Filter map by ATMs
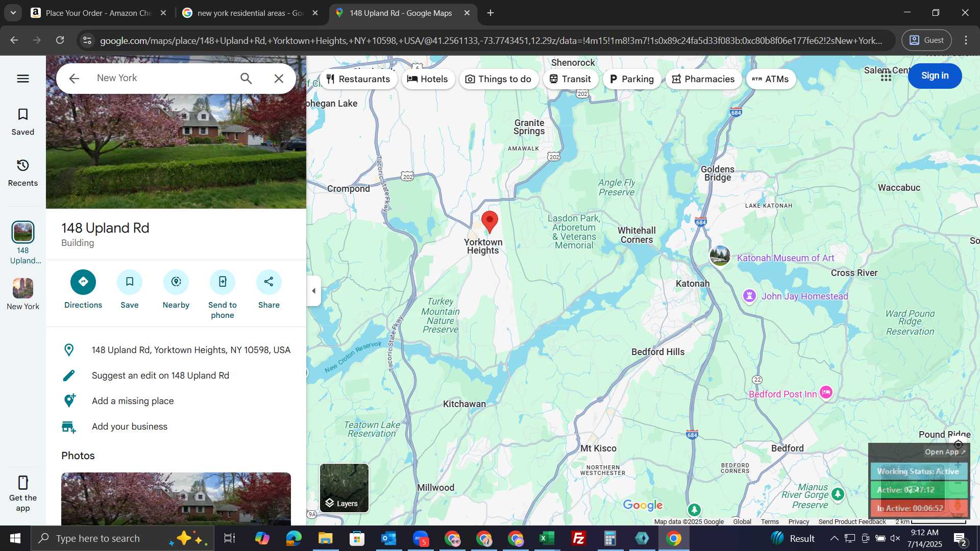The width and height of the screenshot is (980, 551). pos(771,79)
